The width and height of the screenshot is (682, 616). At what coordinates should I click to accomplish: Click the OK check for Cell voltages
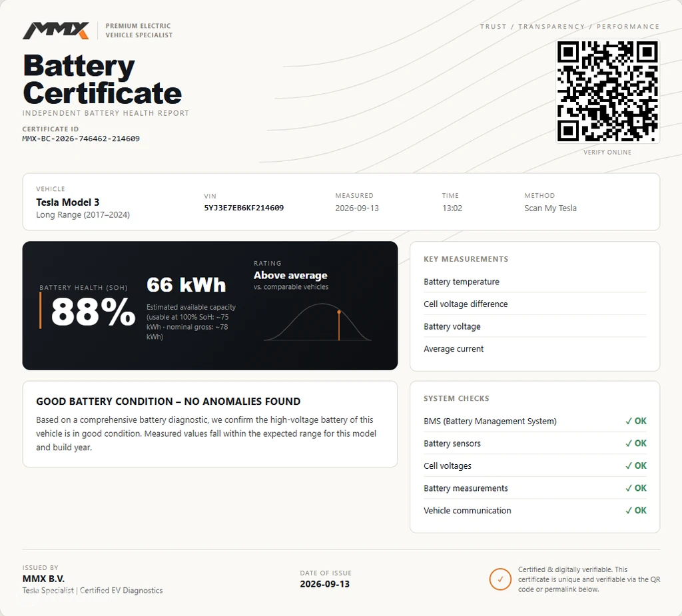636,466
